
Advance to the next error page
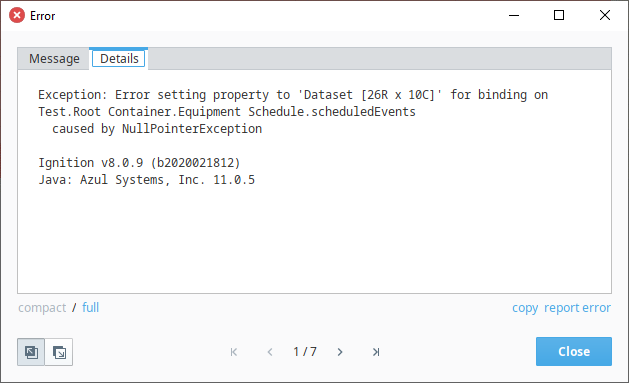point(340,352)
